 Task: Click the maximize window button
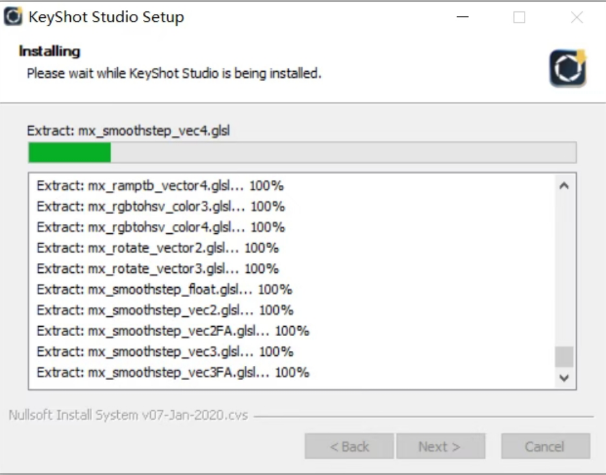click(x=519, y=17)
